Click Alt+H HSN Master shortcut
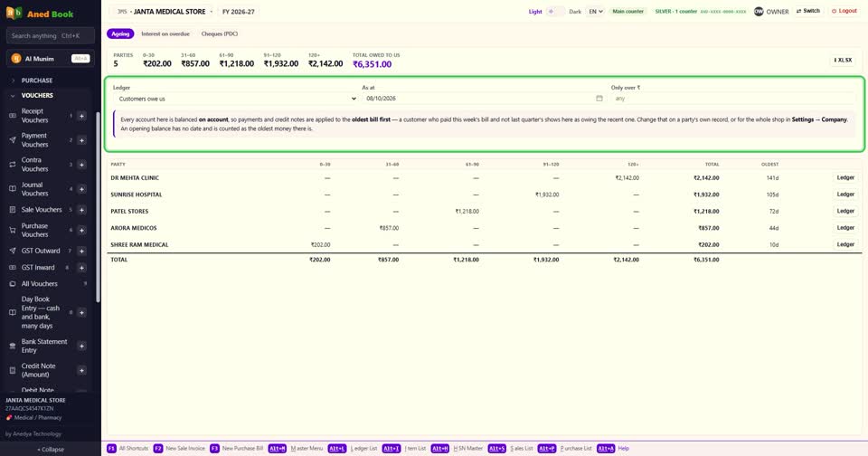 (457, 448)
